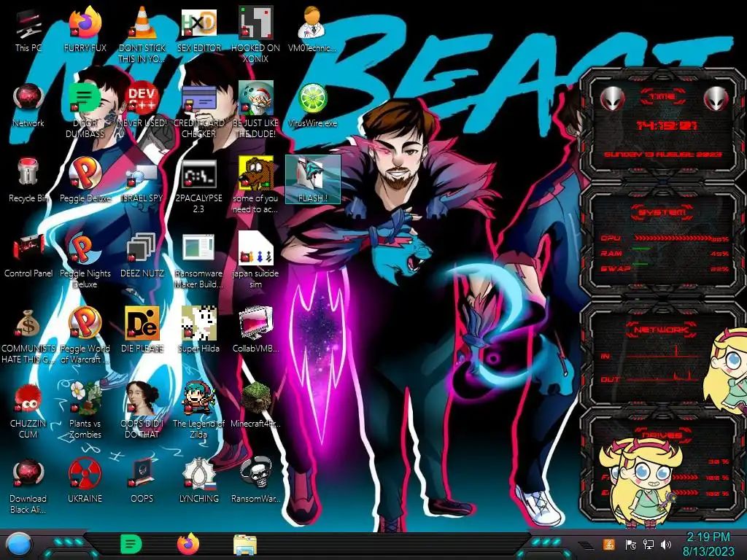Select the 2PACALYPSE 2.3 console icon
This screenshot has width=747, height=560.
click(198, 185)
